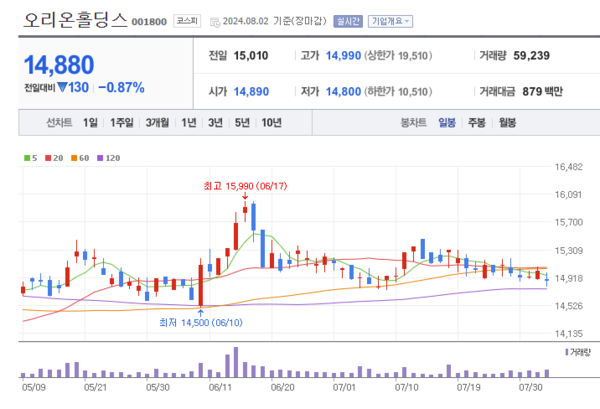Click the 06/11 date axis label

click(x=220, y=388)
